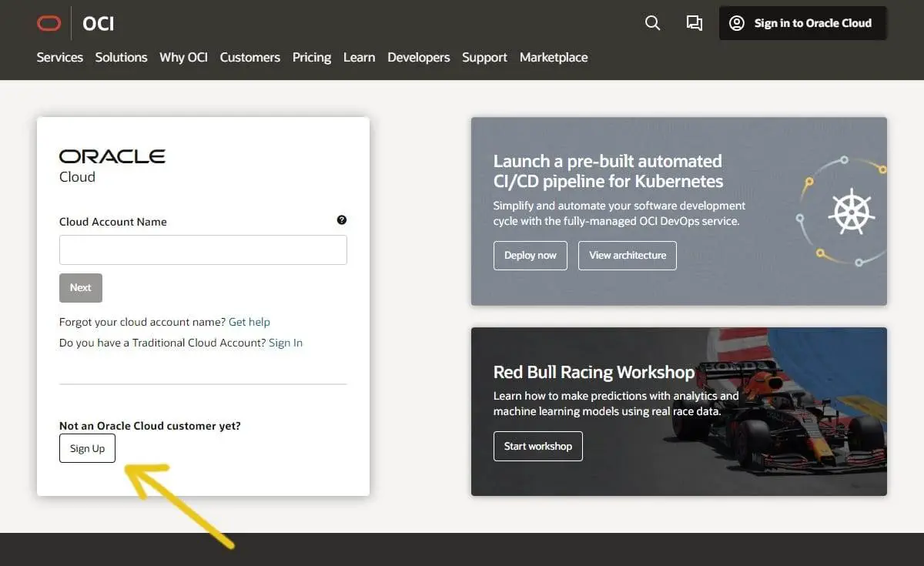
Task: Open the Marketplace menu
Action: coord(554,57)
